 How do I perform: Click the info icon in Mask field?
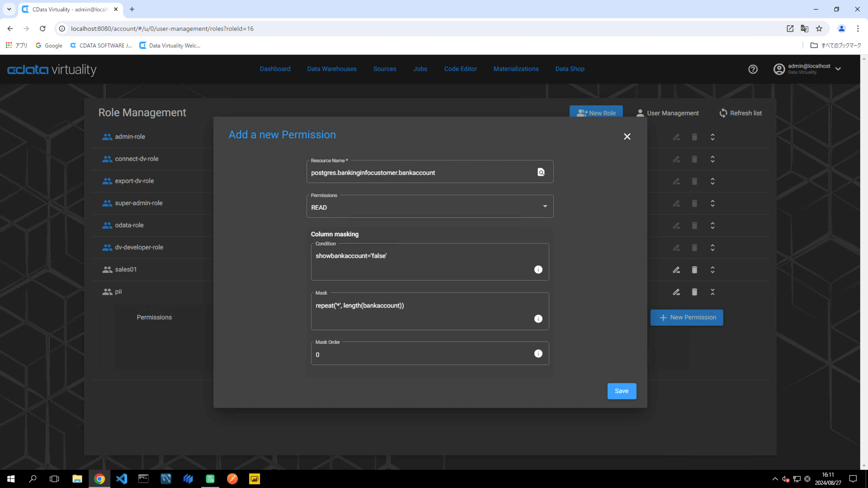point(538,319)
